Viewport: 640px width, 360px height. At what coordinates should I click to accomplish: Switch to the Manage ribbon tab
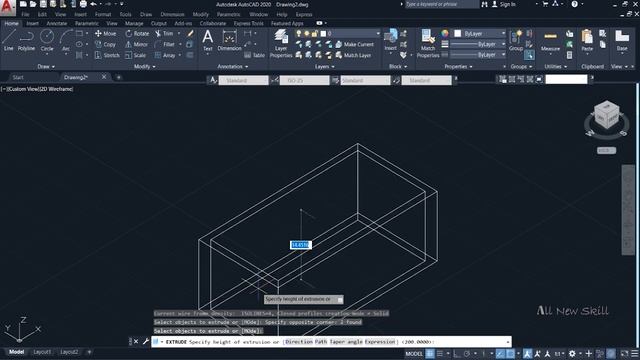(134, 24)
